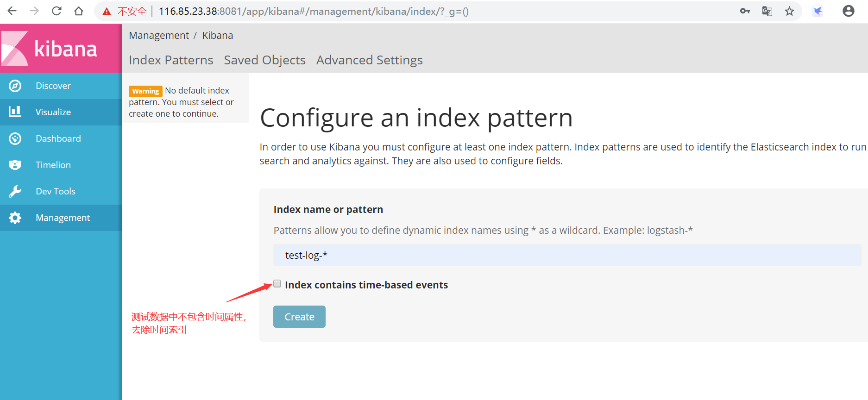Click the wildcard example hint text

coord(483,231)
